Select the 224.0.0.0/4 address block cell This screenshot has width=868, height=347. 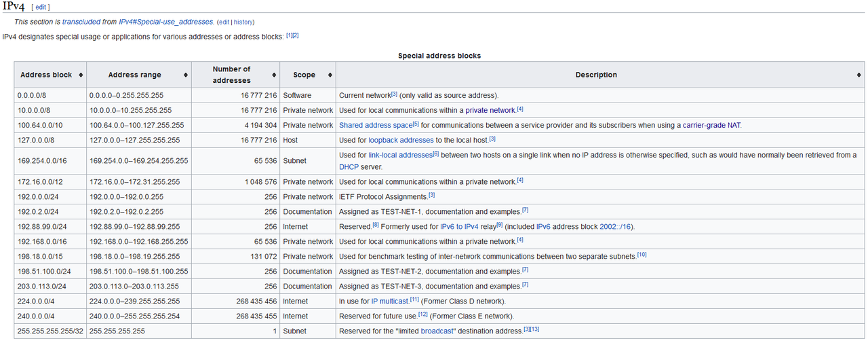pyautogui.click(x=51, y=302)
